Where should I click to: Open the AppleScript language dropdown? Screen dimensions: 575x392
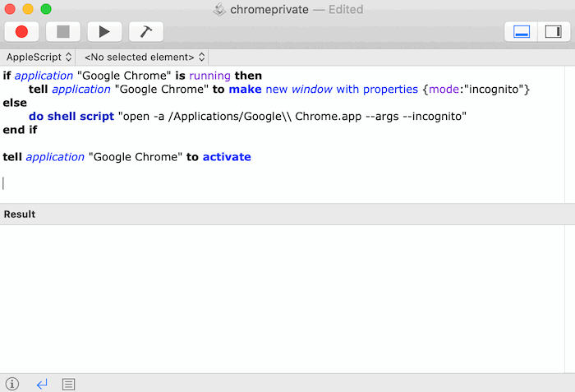coord(39,57)
